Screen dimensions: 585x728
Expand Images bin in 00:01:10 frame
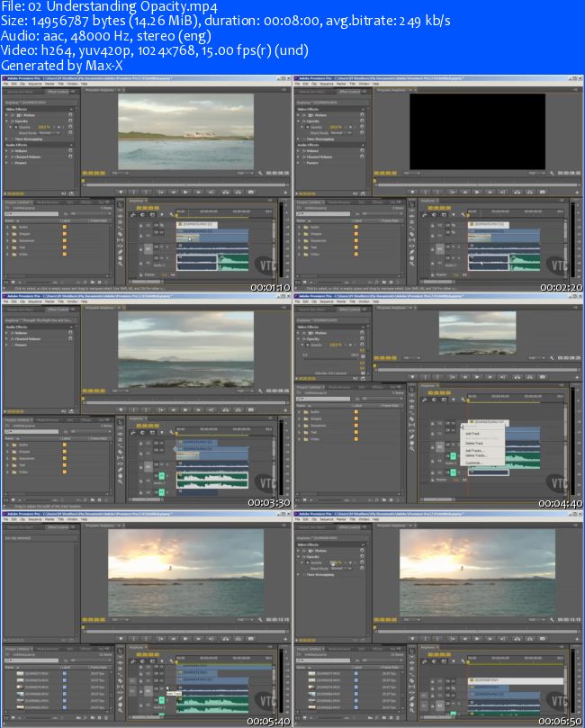pos(7,234)
